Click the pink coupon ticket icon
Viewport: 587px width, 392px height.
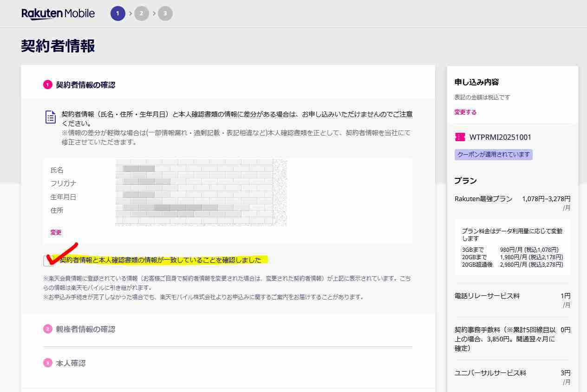(x=460, y=137)
